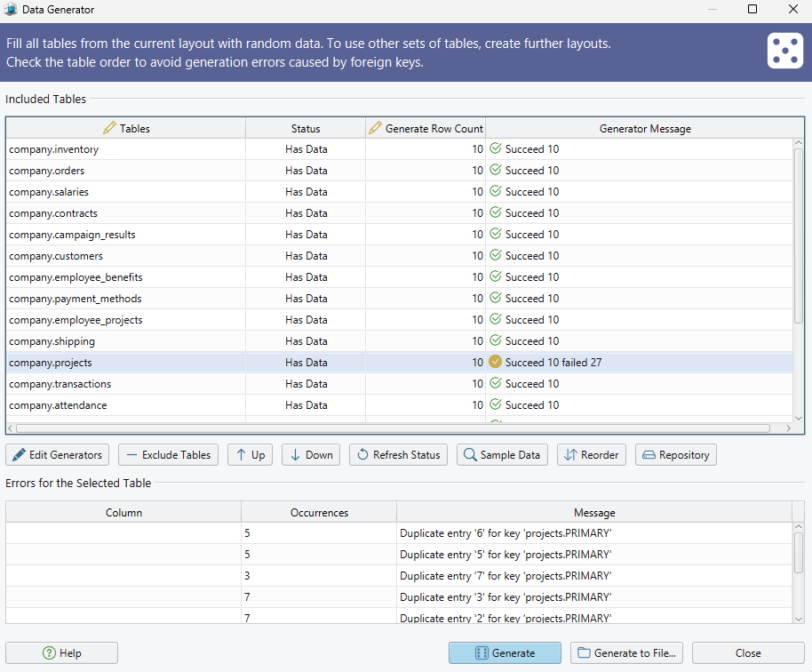812x672 pixels.
Task: Click the Reorder button
Action: coord(592,455)
